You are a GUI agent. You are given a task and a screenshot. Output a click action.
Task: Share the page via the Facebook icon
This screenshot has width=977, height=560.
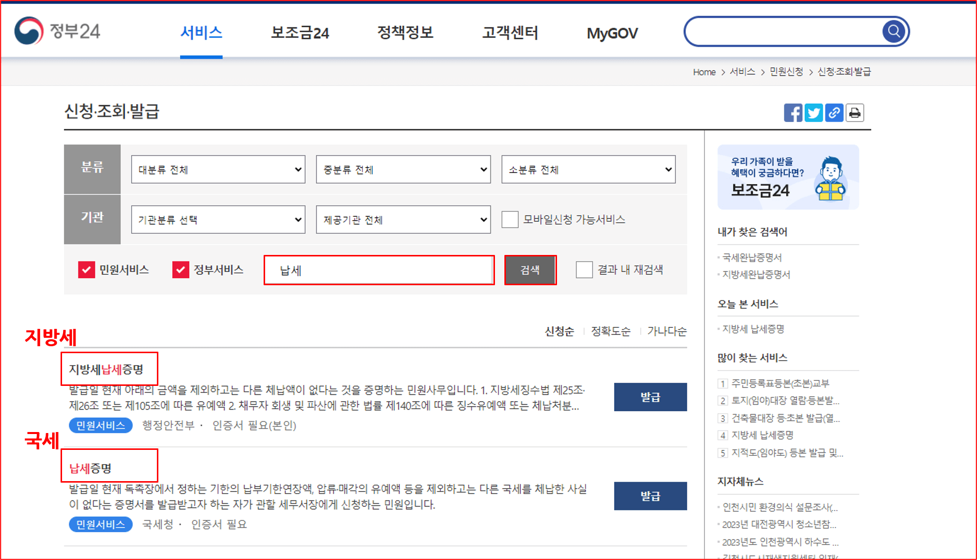click(x=793, y=113)
